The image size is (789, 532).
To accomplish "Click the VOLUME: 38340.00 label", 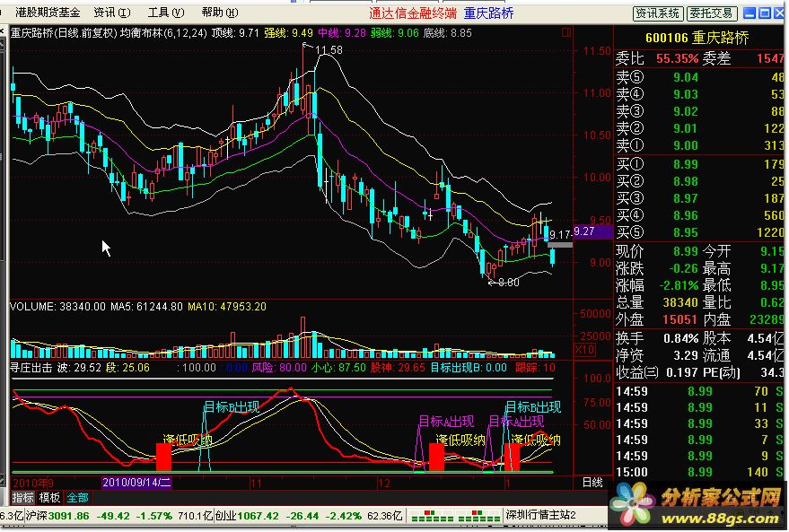I will pos(57,306).
